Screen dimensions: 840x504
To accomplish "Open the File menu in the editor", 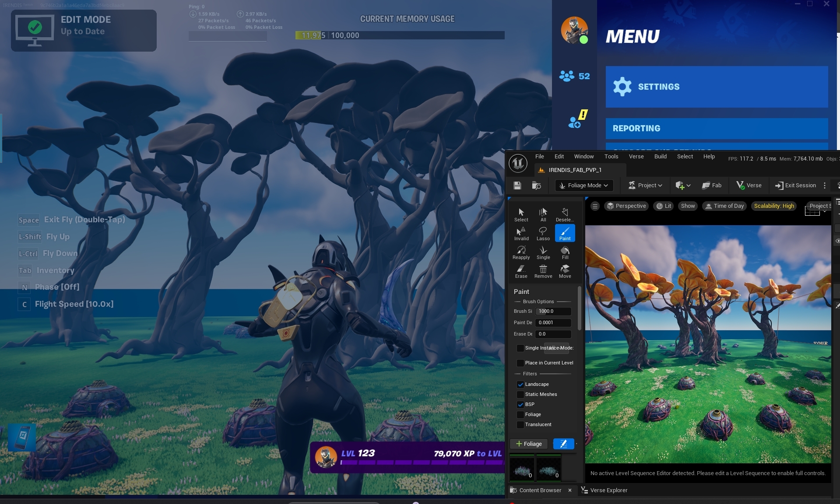I will tap(539, 157).
